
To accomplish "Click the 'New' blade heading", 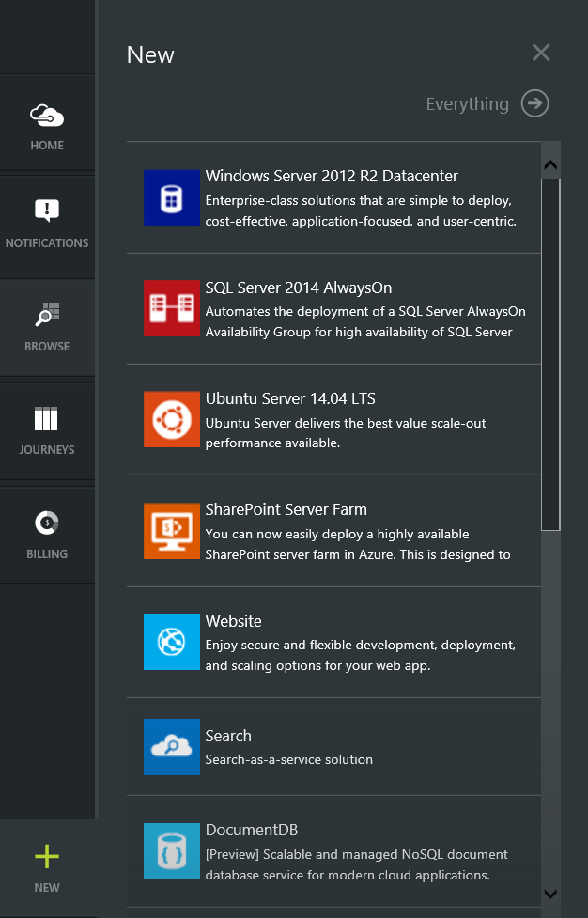I will (x=150, y=55).
